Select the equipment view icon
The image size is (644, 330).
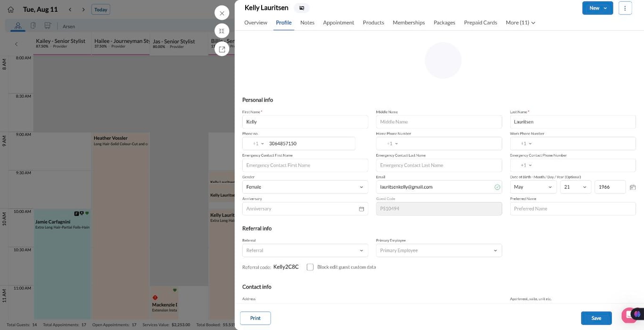point(48,26)
